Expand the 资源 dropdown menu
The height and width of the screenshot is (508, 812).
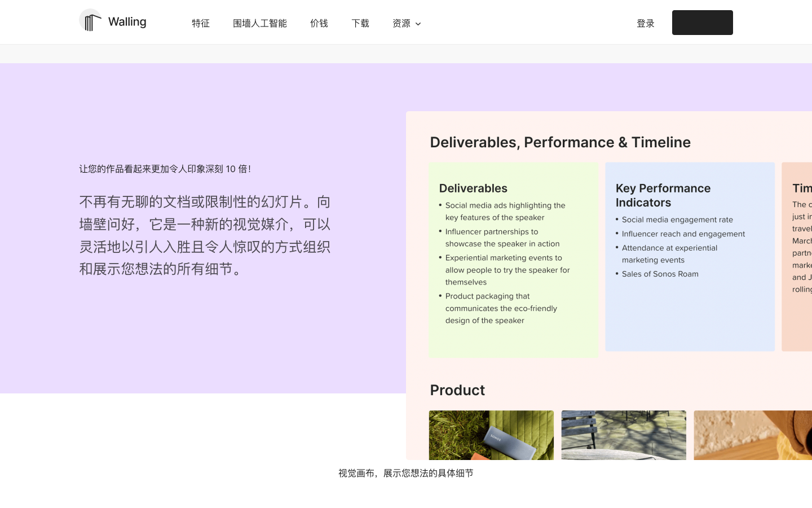pos(407,23)
